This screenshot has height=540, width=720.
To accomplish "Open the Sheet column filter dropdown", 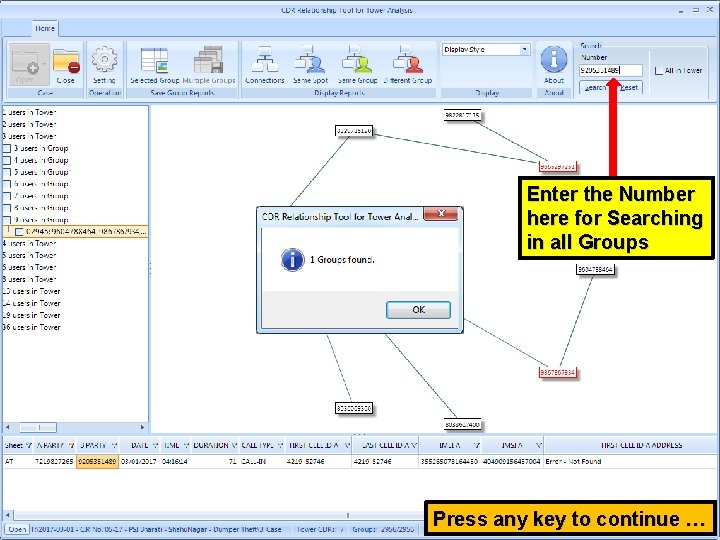I will tap(28, 445).
